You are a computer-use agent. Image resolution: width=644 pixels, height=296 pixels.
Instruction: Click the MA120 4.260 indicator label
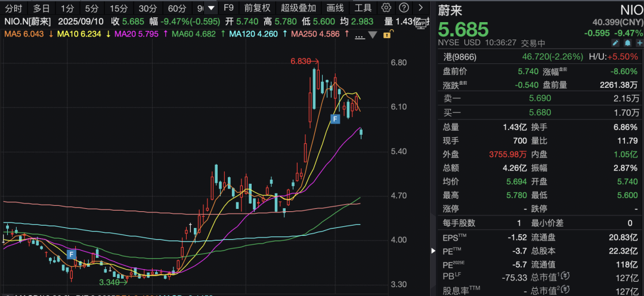(x=253, y=35)
